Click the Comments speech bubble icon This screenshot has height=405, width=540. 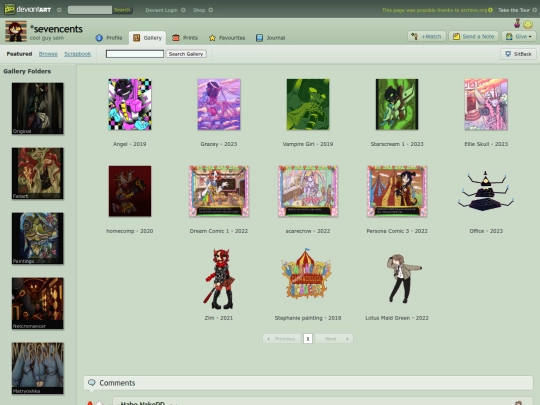(92, 383)
